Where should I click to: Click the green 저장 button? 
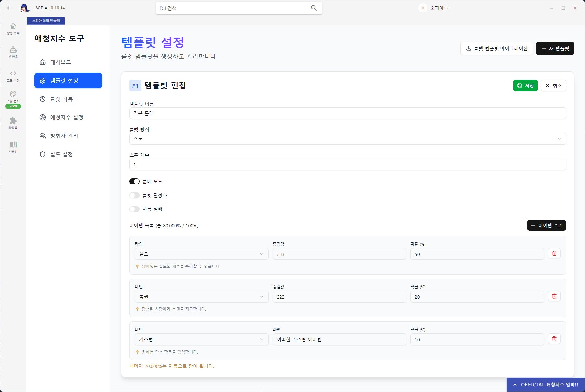(525, 86)
